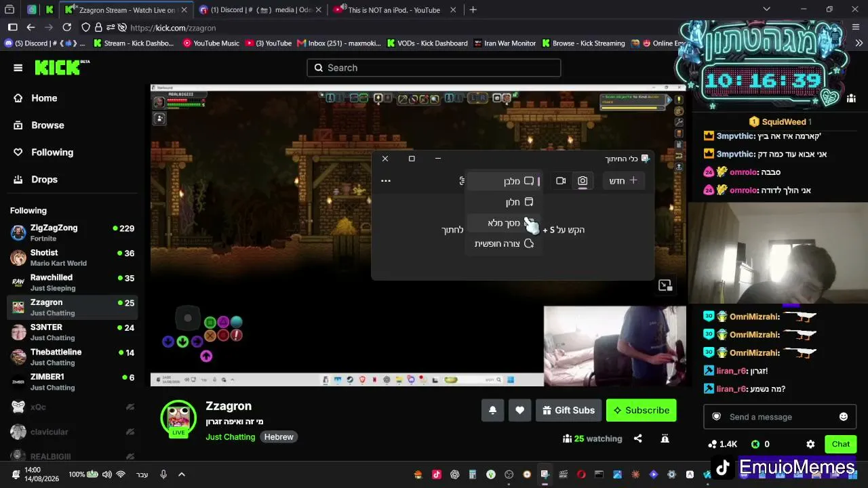Open the VODs - Kick Dashboard bookmark
Screen dimensions: 868x488
(427, 43)
